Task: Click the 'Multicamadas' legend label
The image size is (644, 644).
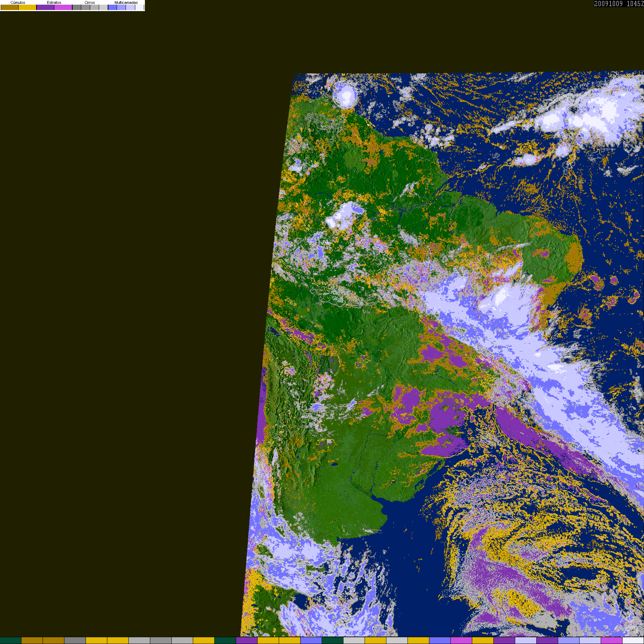Action: (126, 3)
